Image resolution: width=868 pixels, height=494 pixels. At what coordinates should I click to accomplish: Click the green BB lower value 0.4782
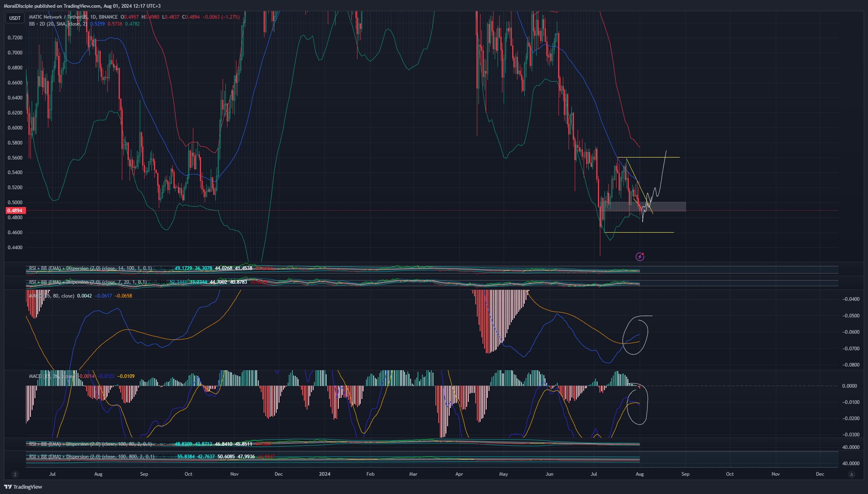(132, 24)
